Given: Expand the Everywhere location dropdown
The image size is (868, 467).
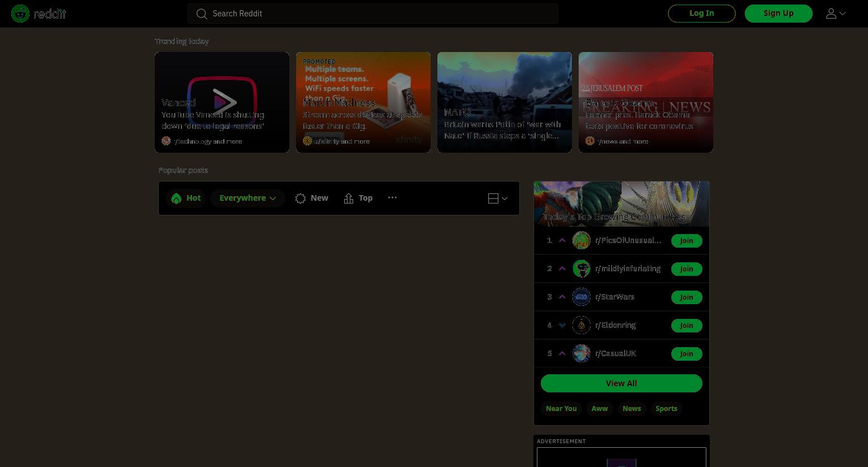Looking at the screenshot, I should point(248,198).
